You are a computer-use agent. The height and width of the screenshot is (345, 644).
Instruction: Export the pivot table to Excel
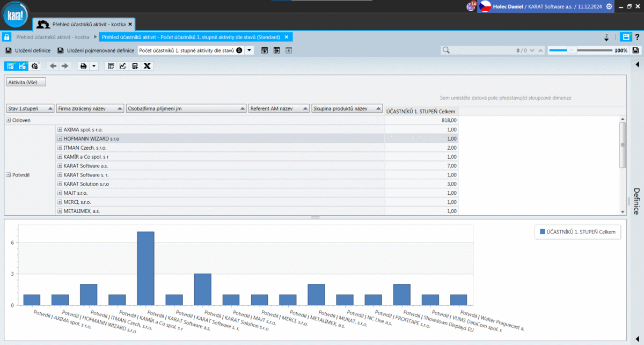point(147,66)
